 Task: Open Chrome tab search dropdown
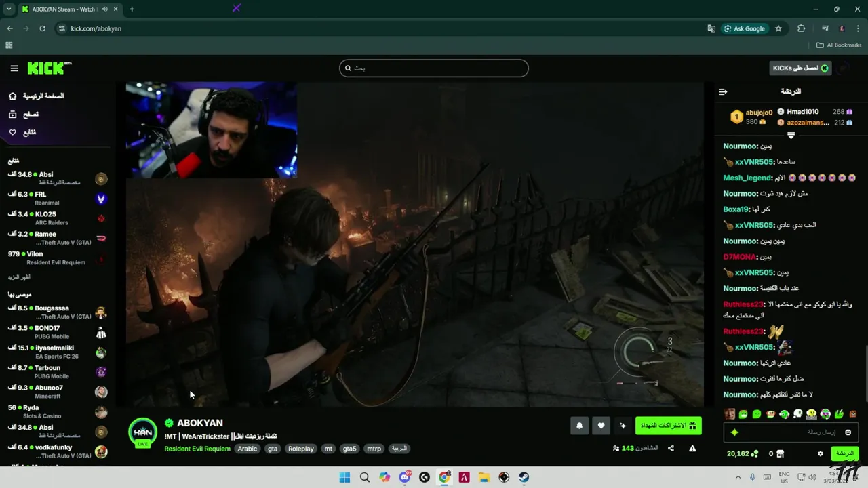(9, 9)
